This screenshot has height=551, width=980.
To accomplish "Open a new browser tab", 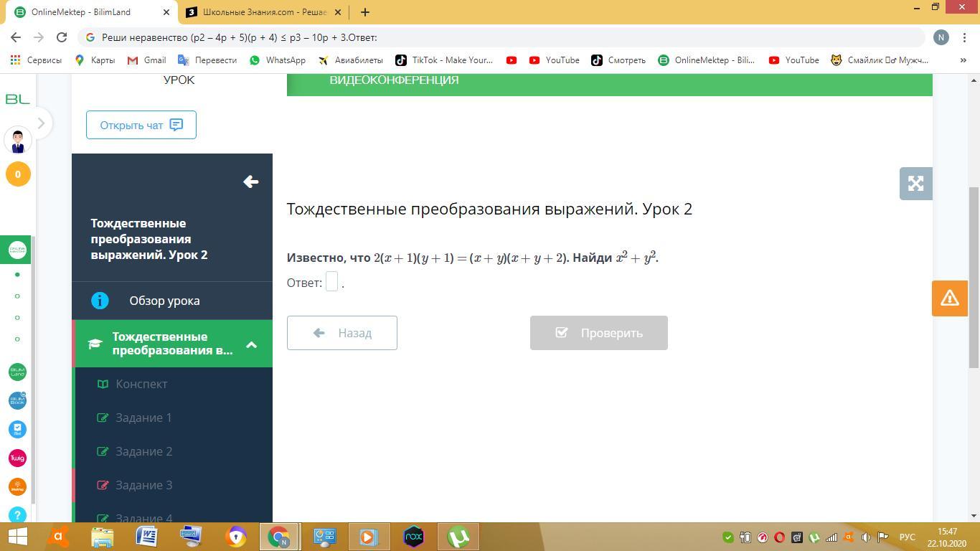I will coord(365,12).
